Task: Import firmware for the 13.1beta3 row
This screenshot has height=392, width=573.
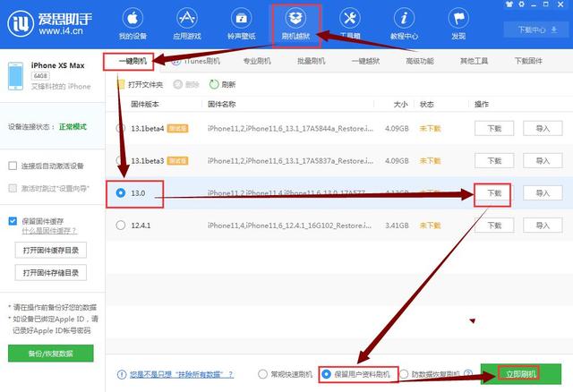Action: coord(543,161)
